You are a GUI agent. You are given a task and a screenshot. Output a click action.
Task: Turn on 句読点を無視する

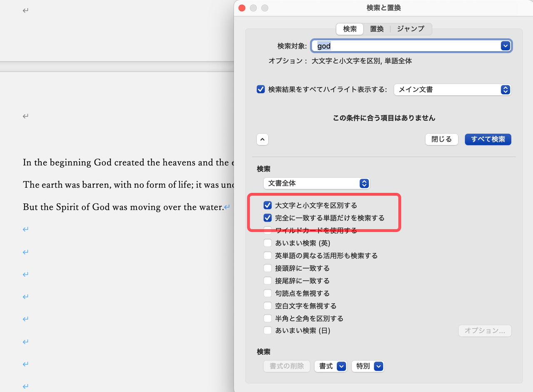267,293
